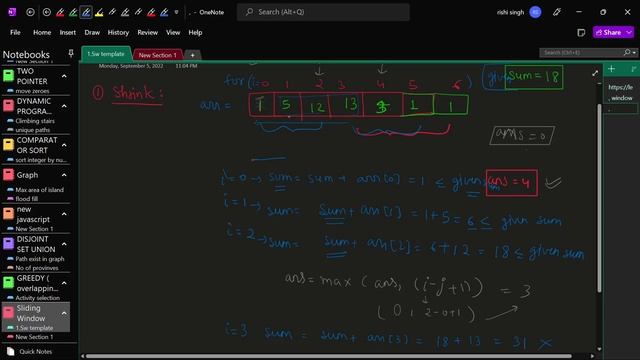Click the back arrow beside the OneNote logo

coord(30,12)
